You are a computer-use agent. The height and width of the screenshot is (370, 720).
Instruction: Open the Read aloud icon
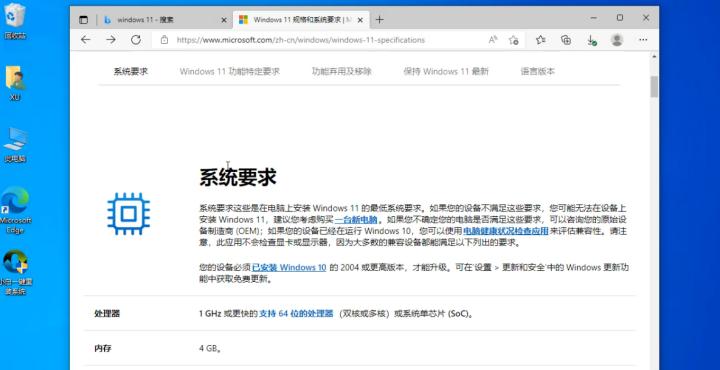493,40
